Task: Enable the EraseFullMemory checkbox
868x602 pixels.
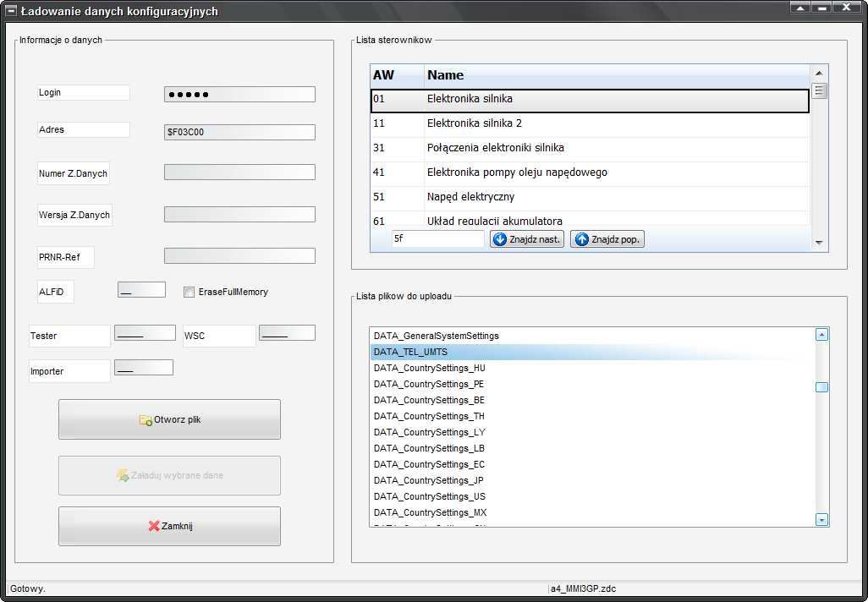Action: [x=190, y=293]
